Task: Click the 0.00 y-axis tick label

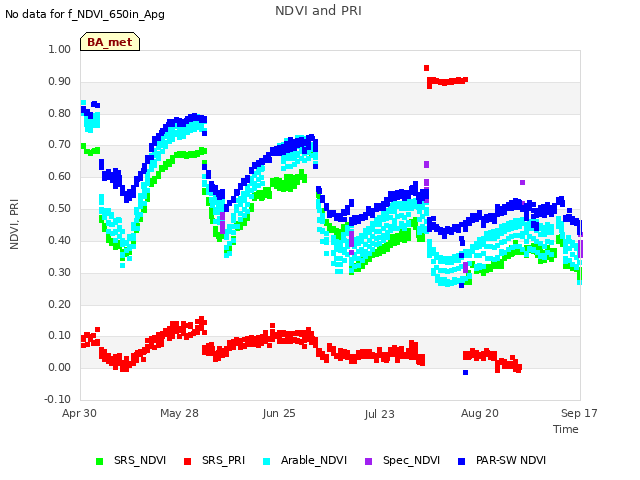Action: 60,367
